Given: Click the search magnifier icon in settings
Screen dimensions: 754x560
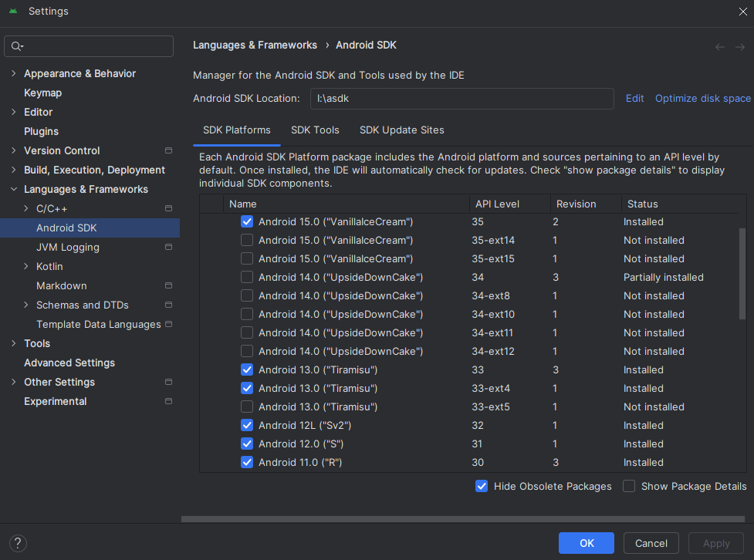Looking at the screenshot, I should click(x=17, y=46).
